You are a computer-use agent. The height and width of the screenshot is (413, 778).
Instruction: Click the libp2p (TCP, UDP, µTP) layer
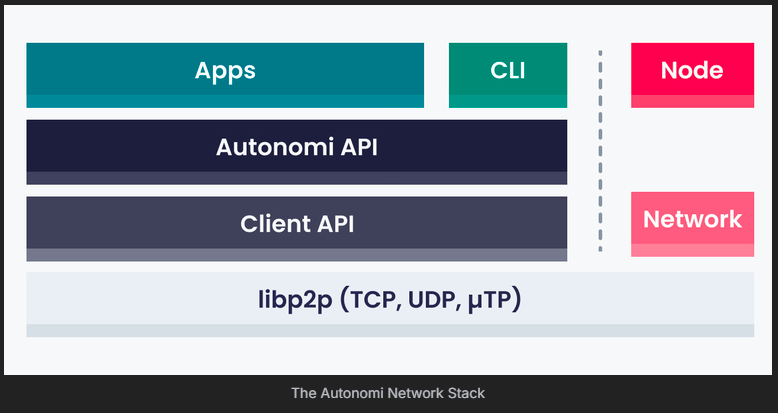[390, 304]
